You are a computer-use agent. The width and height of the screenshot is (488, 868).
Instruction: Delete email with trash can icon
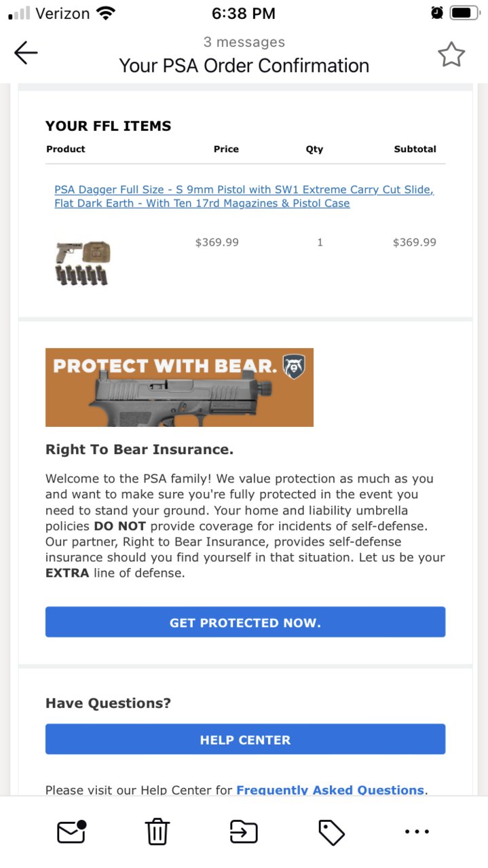tap(157, 831)
